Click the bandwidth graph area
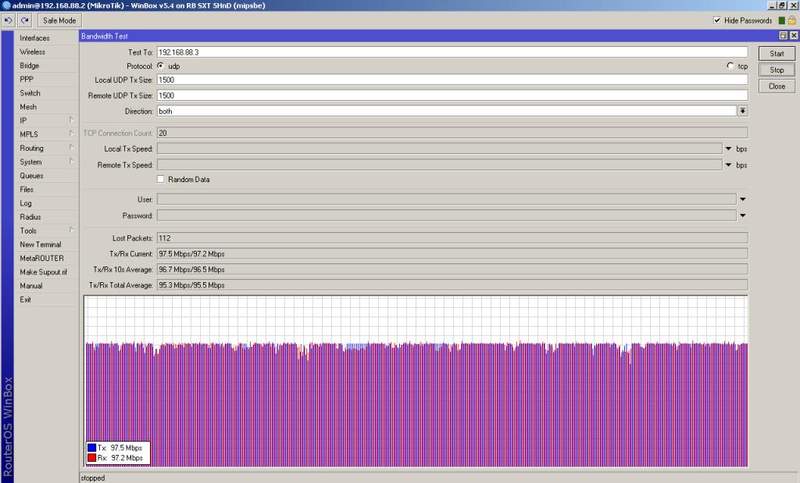This screenshot has height=483, width=800. point(416,381)
